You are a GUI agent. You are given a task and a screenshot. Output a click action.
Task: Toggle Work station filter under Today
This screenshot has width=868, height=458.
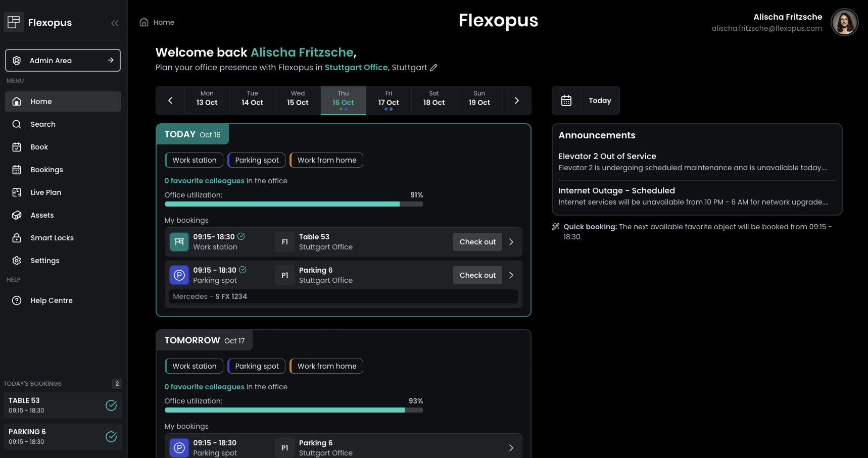click(194, 160)
